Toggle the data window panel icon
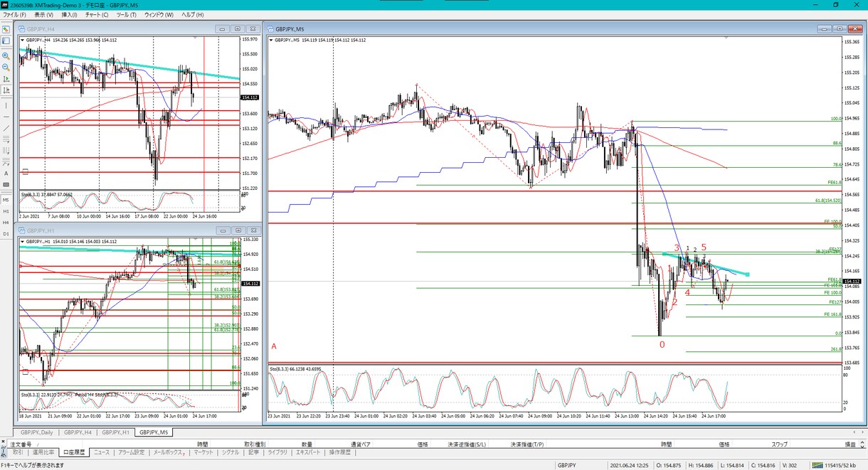The image size is (868, 470). tap(6, 41)
